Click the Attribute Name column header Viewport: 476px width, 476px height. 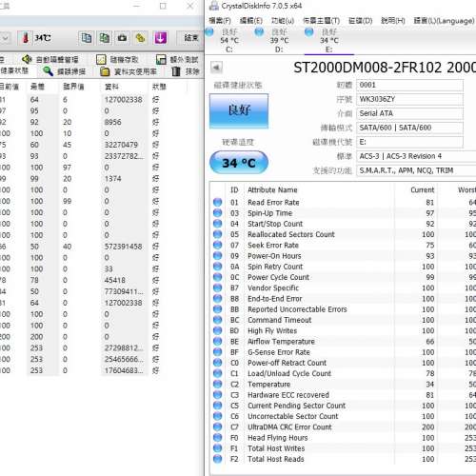click(x=272, y=189)
